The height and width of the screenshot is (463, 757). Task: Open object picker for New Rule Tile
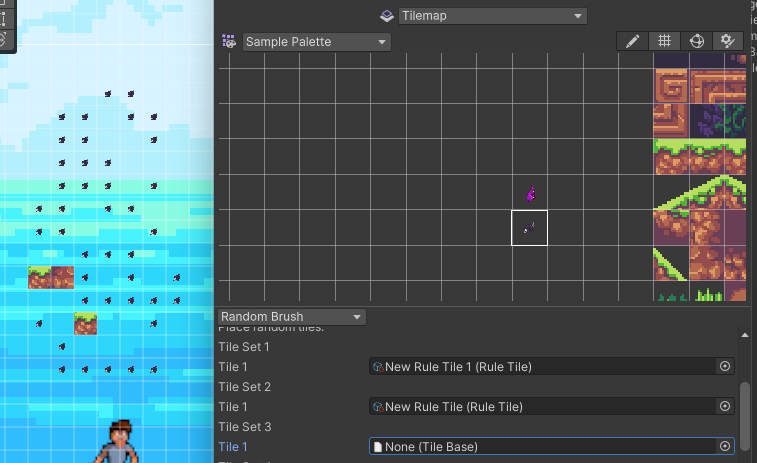pos(725,407)
